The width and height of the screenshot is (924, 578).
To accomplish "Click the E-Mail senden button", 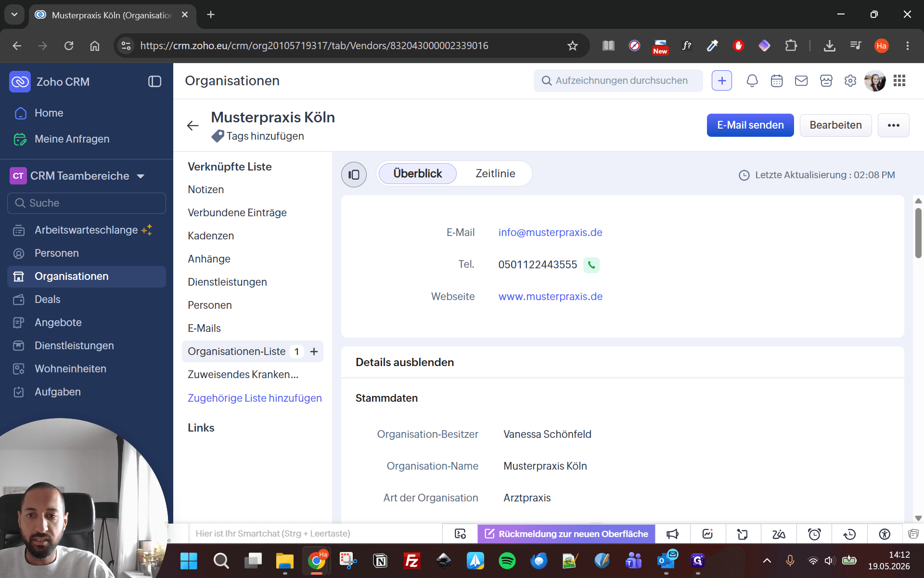I will [750, 125].
